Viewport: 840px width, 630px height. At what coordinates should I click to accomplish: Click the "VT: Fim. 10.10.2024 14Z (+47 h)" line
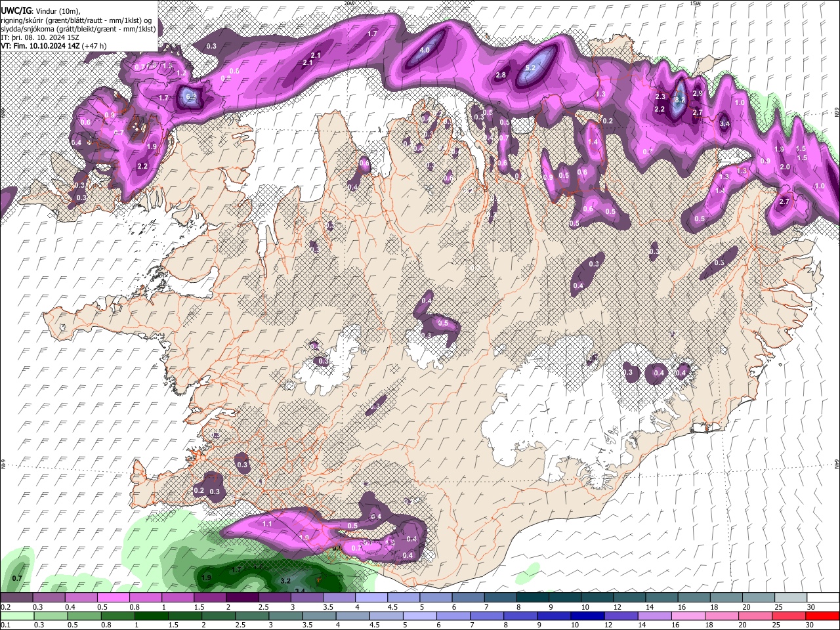click(x=54, y=46)
